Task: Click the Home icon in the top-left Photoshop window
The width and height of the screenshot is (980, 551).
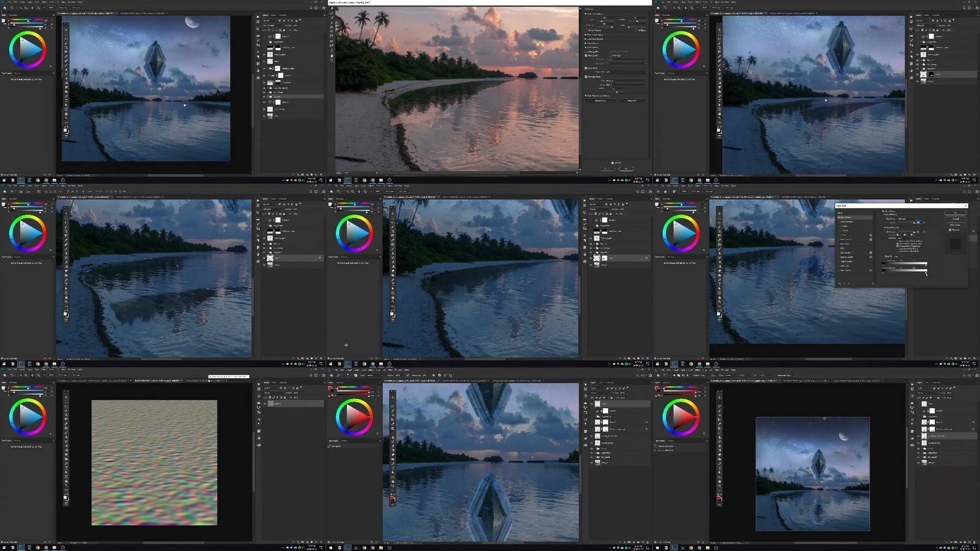Action: (4, 8)
